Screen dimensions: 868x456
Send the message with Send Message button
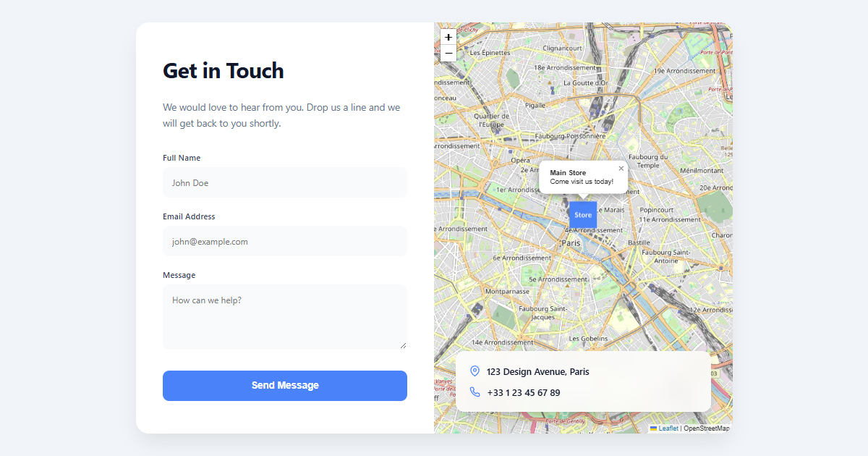(x=285, y=386)
